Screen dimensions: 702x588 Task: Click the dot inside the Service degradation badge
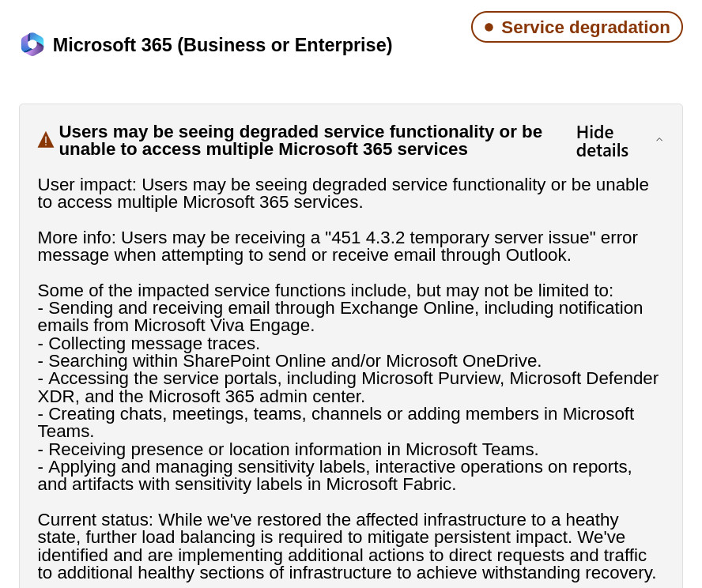tap(489, 28)
